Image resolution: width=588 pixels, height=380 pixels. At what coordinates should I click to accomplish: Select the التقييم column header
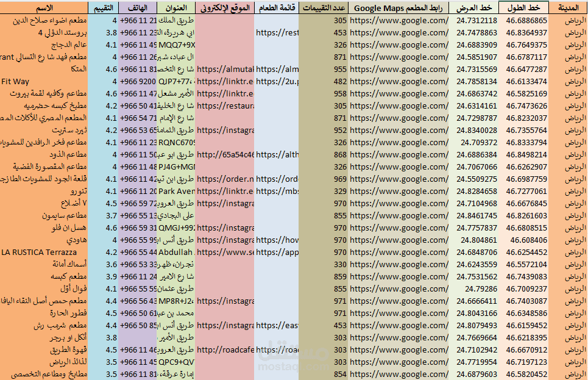coord(103,8)
